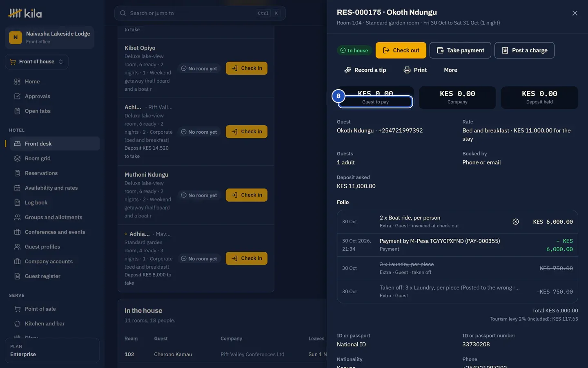This screenshot has width=588, height=368.
Task: Click the Guest profiles icon
Action: coord(17,247)
